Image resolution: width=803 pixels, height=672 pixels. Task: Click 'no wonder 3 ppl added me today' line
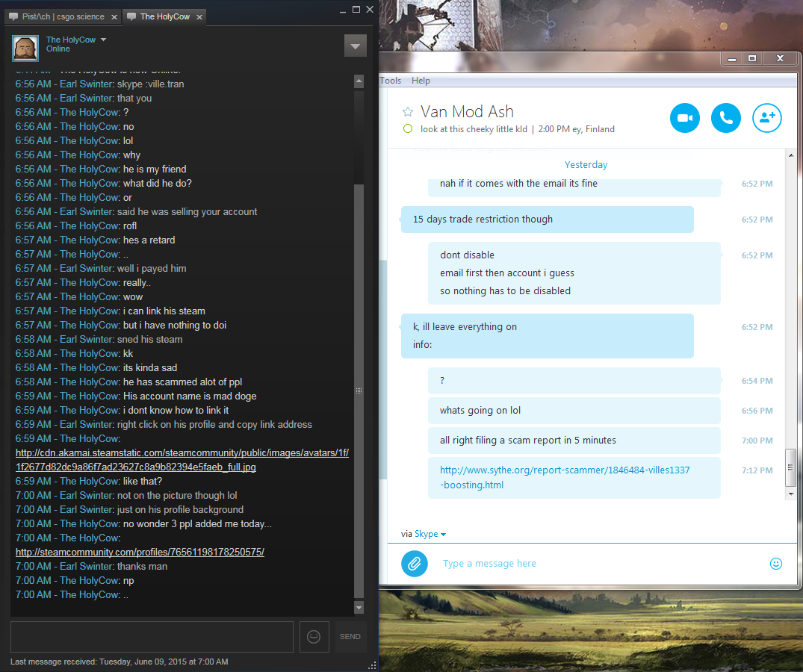[x=143, y=524]
